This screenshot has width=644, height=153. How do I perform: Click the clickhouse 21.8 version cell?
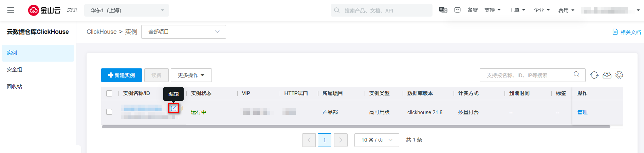[425, 112]
